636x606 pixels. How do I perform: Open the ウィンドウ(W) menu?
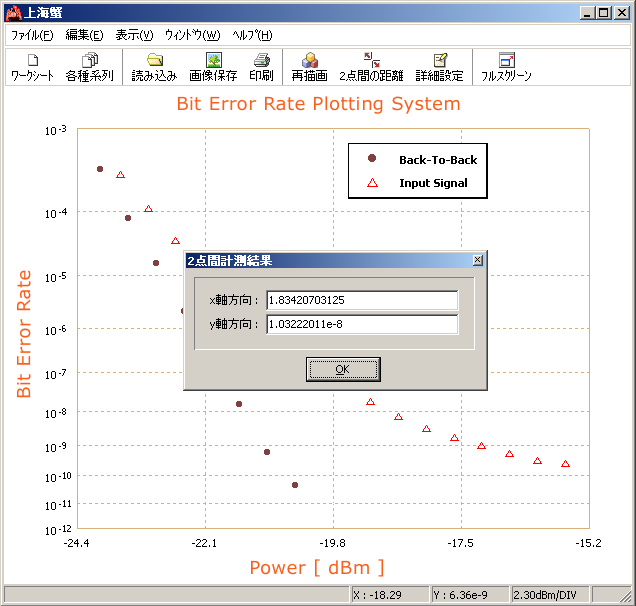tap(192, 35)
